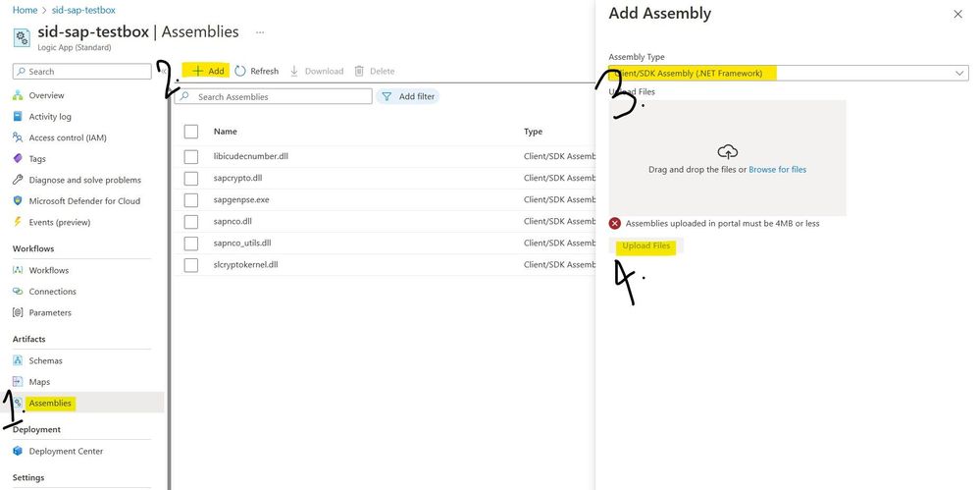The width and height of the screenshot is (980, 490).
Task: Click the Download arrow icon
Action: coord(294,71)
